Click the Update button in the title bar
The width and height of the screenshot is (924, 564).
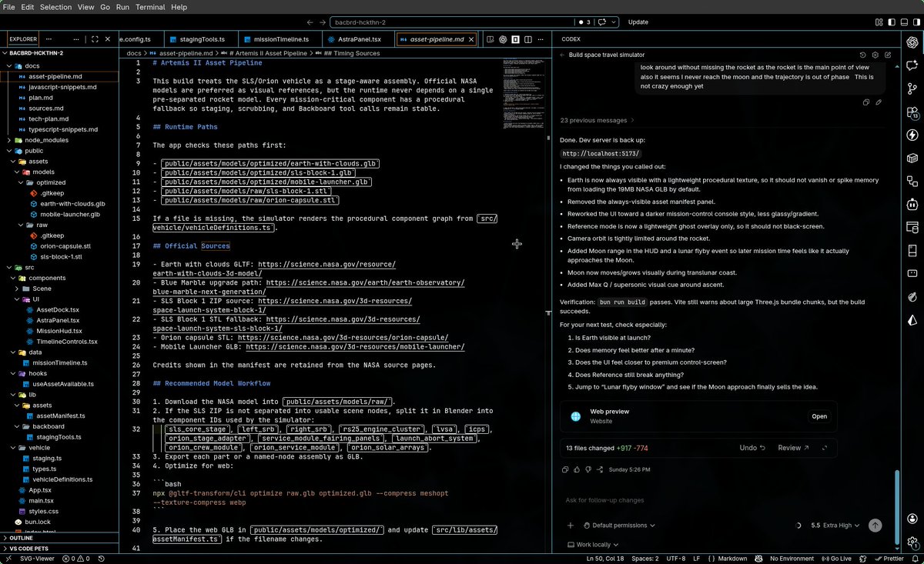(638, 22)
